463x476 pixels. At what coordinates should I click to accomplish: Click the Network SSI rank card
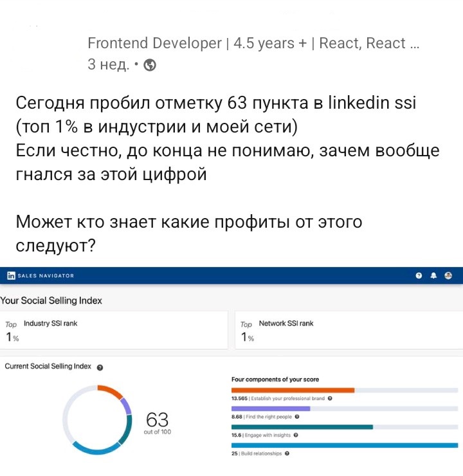click(349, 330)
